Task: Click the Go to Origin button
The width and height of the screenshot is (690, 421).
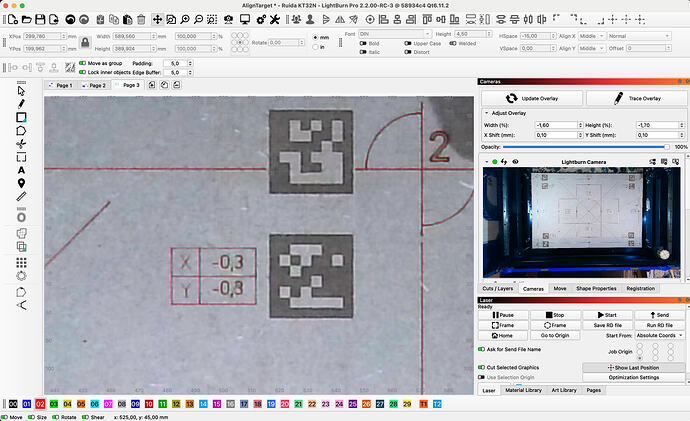Action: 555,335
